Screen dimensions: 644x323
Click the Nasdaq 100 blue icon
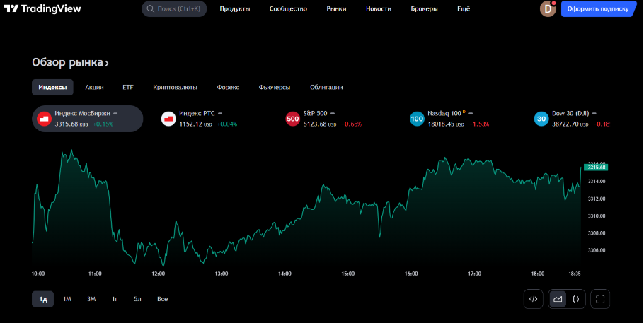[x=417, y=119]
